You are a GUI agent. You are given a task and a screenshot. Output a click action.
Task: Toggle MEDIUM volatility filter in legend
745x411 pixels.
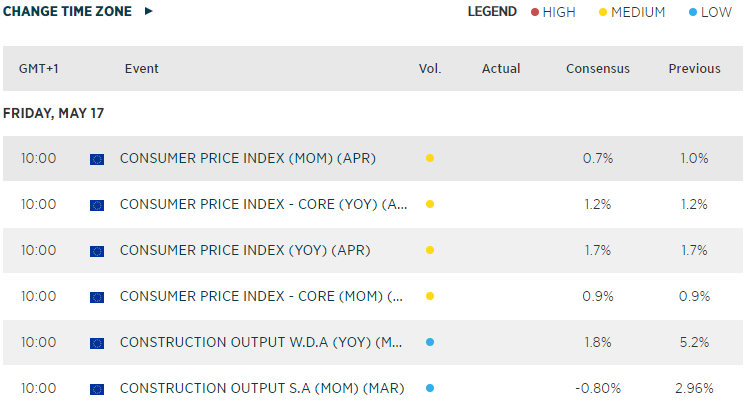coord(632,12)
